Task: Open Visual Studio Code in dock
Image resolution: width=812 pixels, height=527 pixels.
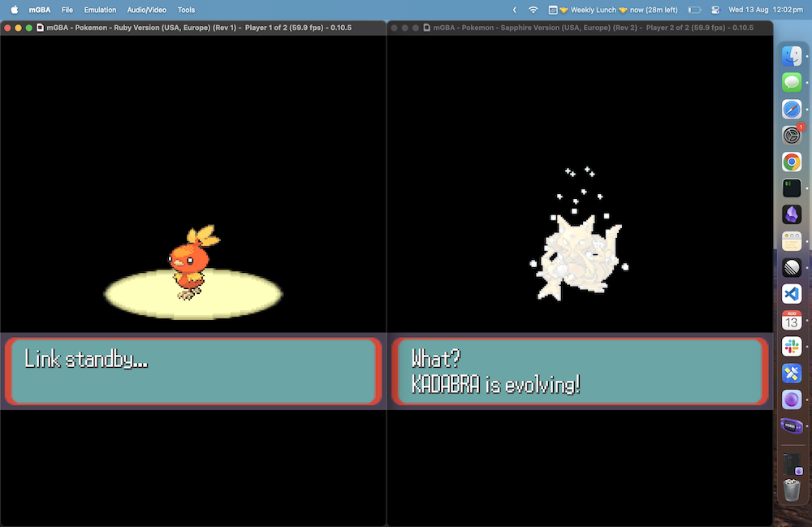Action: point(792,294)
